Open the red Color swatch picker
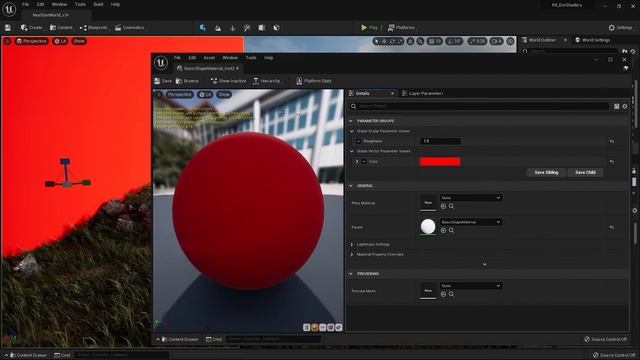Screen dimensions: 640x360 coord(440,162)
